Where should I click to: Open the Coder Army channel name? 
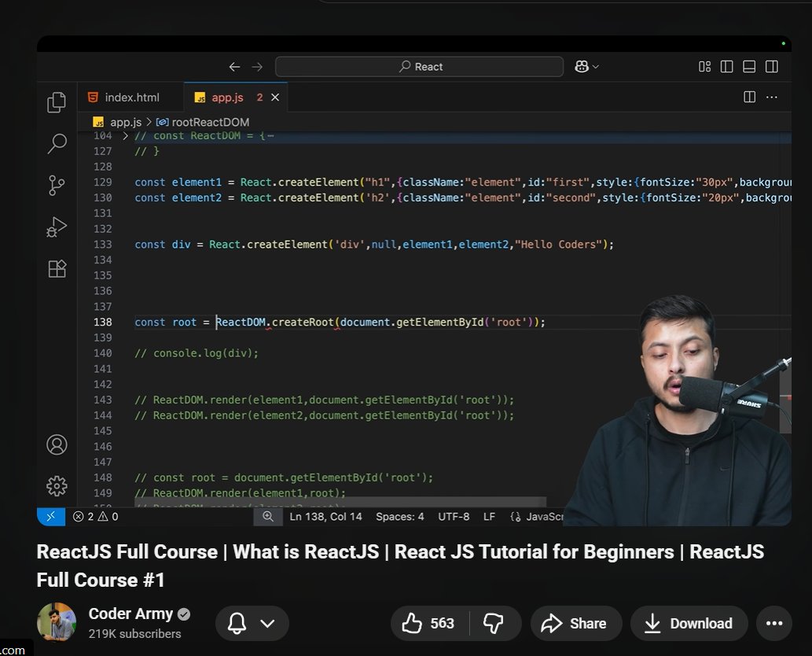pyautogui.click(x=130, y=614)
